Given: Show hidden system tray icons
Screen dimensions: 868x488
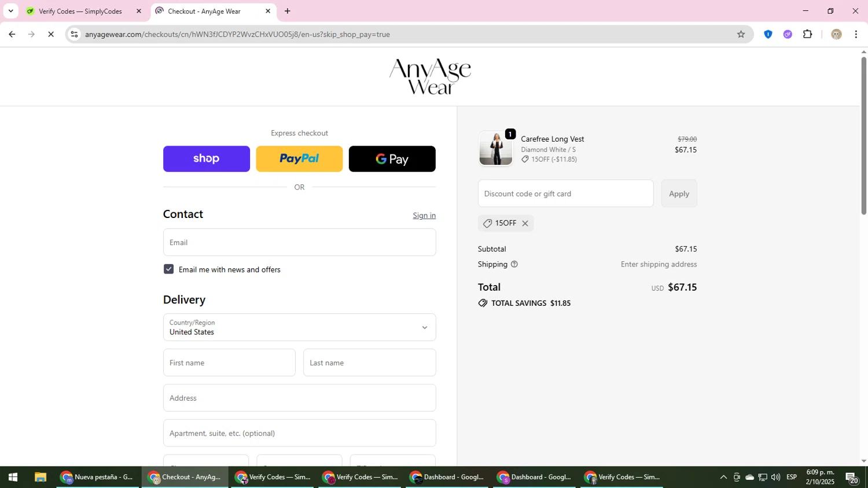Looking at the screenshot, I should coord(723,477).
